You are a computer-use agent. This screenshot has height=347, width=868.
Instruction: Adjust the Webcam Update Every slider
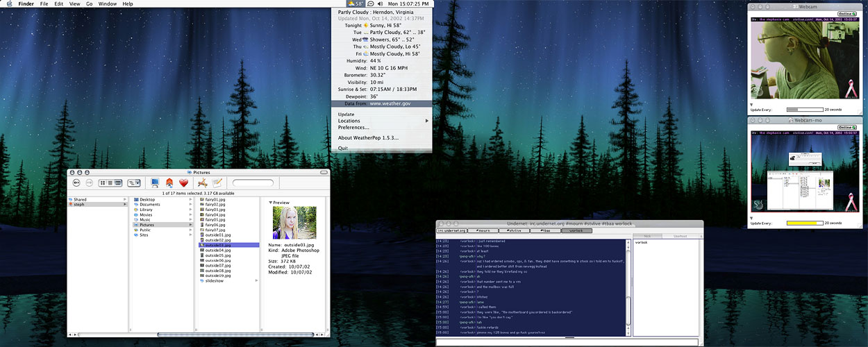tap(803, 110)
